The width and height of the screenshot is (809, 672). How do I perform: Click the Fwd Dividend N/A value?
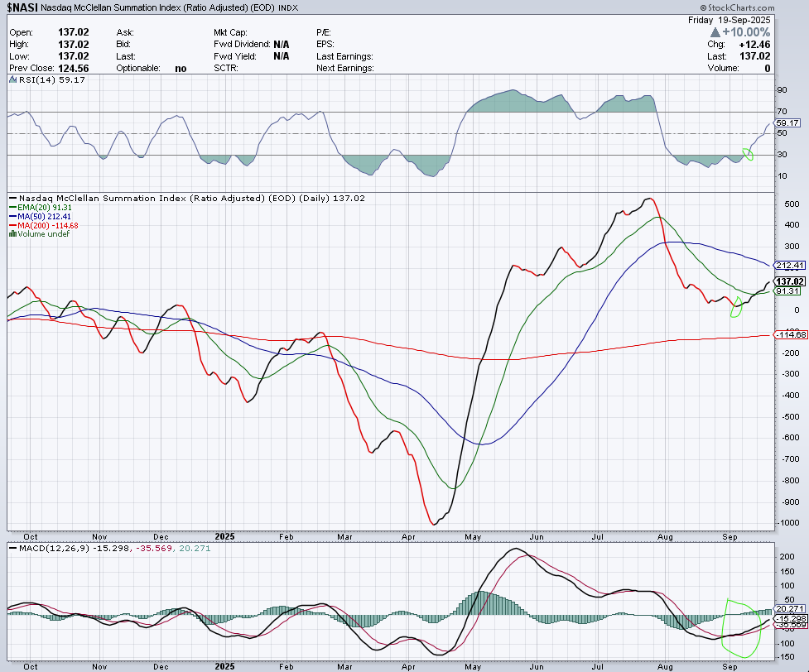[282, 45]
